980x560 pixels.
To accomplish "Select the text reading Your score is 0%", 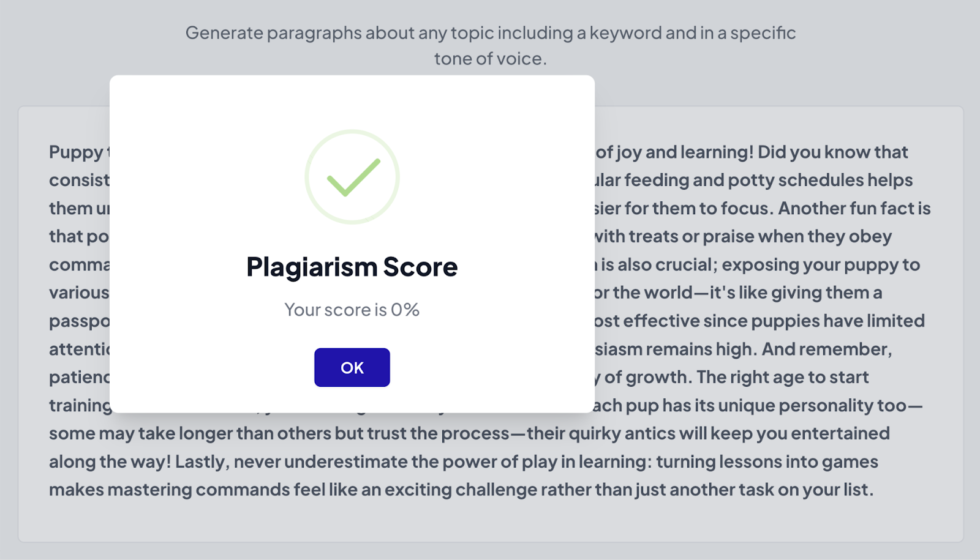I will coord(352,310).
